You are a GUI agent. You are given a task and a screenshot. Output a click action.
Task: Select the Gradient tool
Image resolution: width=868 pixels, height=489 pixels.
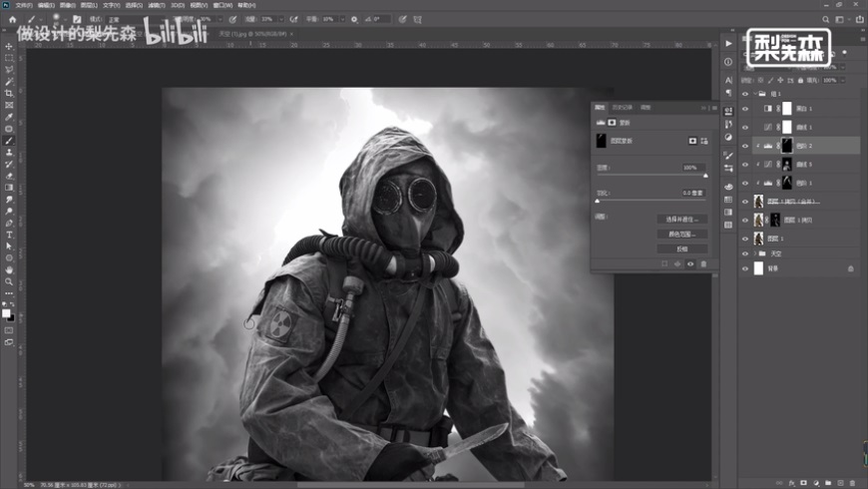(x=9, y=188)
